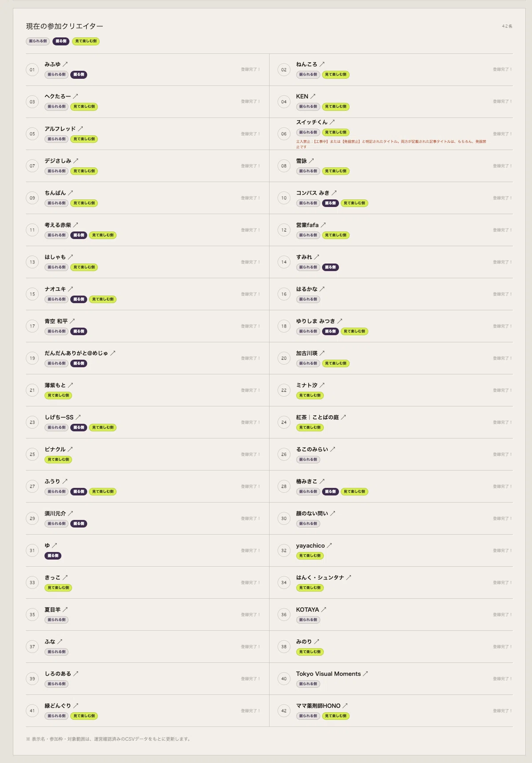Click the arrow icon next to yayachico
532x763 pixels.
[329, 545]
